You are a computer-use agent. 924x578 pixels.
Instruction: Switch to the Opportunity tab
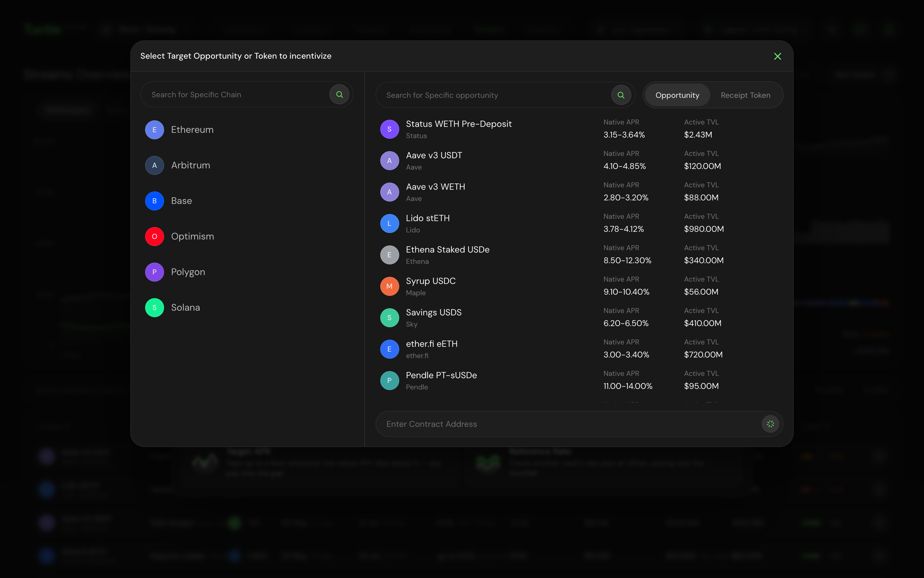[677, 95]
